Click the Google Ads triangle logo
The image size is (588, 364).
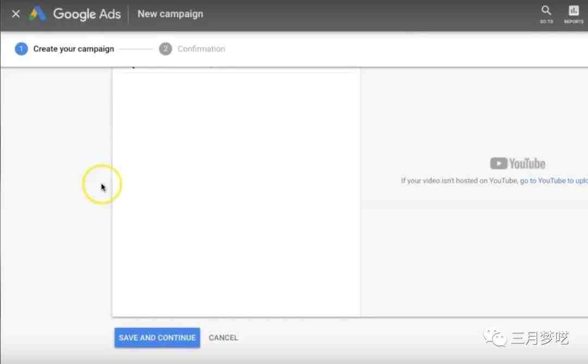(x=38, y=14)
